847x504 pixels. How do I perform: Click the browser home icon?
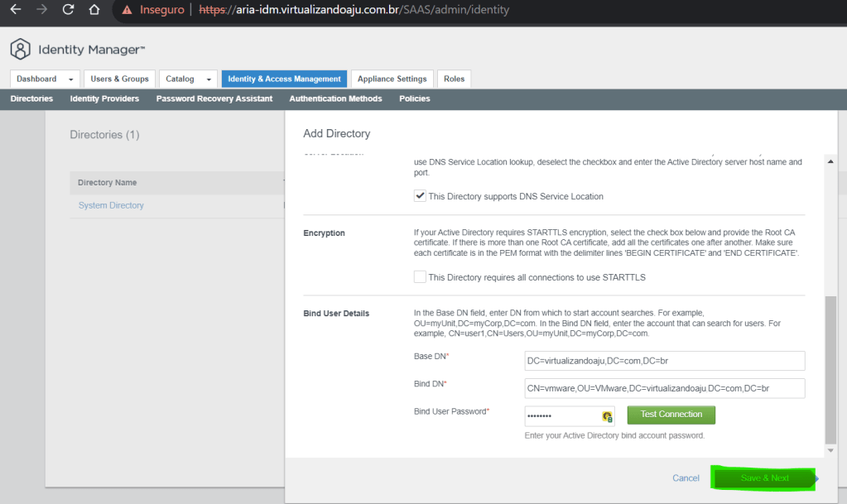pyautogui.click(x=94, y=10)
